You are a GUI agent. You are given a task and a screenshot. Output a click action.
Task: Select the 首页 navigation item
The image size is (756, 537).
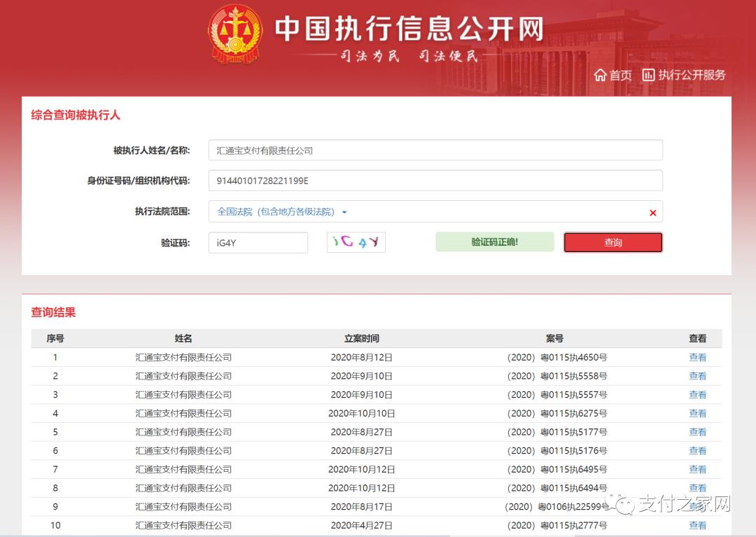(x=616, y=75)
